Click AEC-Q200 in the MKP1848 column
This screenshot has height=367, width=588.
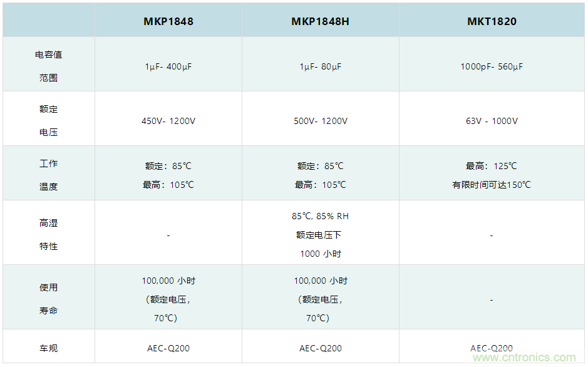[x=168, y=348]
